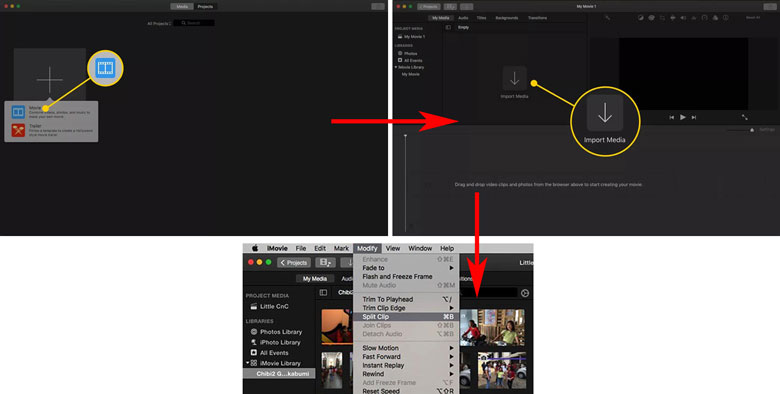Open the File menu
The height and width of the screenshot is (394, 780).
pyautogui.click(x=301, y=248)
